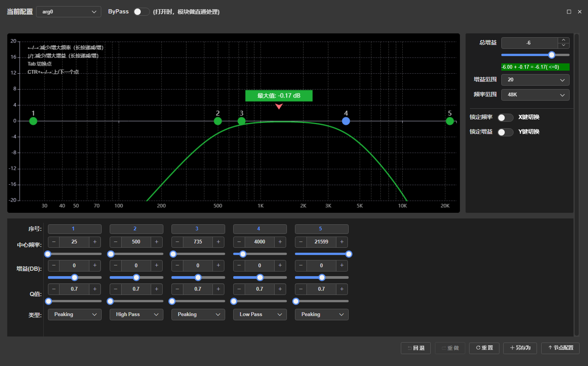The width and height of the screenshot is (588, 366).
Task: Select band 5 header button
Action: click(x=322, y=229)
